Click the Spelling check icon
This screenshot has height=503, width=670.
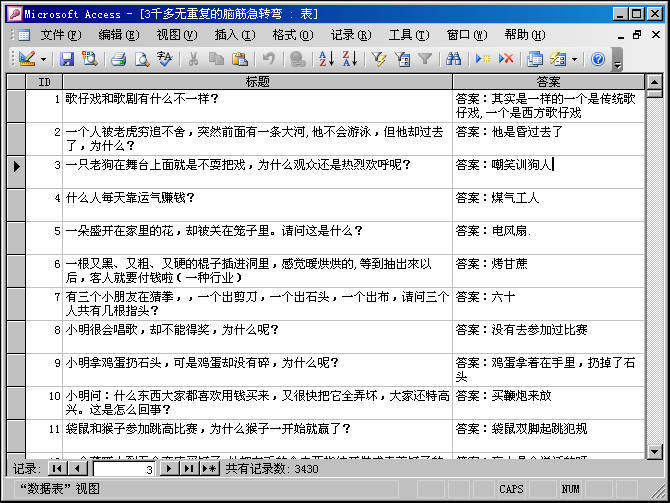(x=165, y=59)
